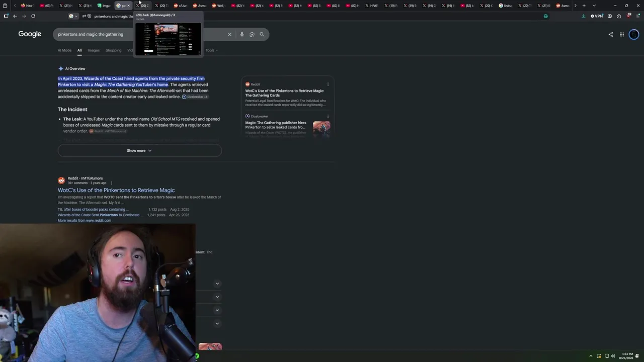
Task: Open search by image (Lens)
Action: pos(252,34)
